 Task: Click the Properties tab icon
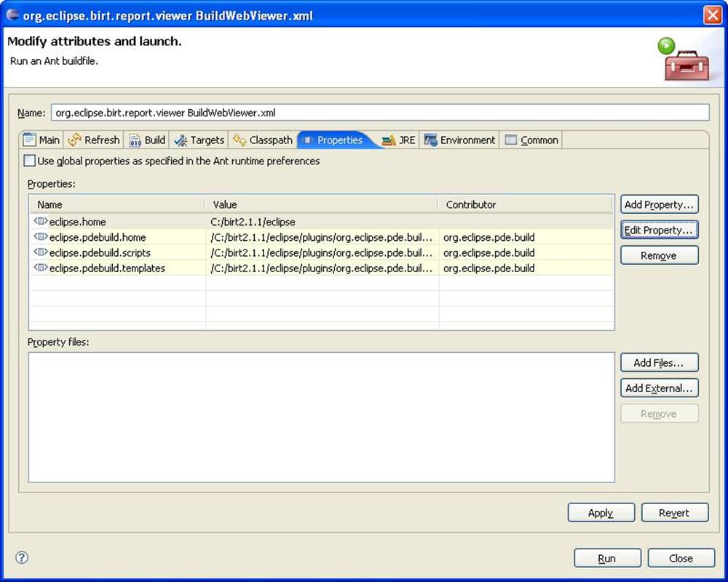click(308, 140)
